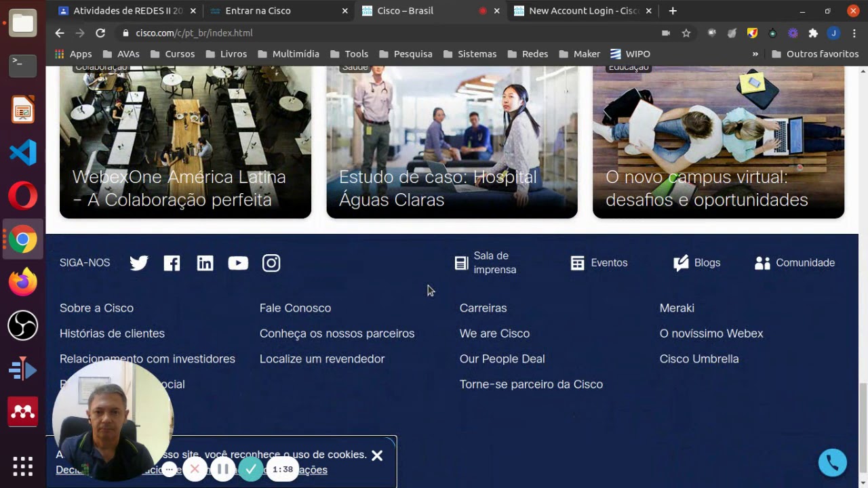Open the Chrome extensions puzzle icon
This screenshot has height=488, width=868.
coord(813,33)
